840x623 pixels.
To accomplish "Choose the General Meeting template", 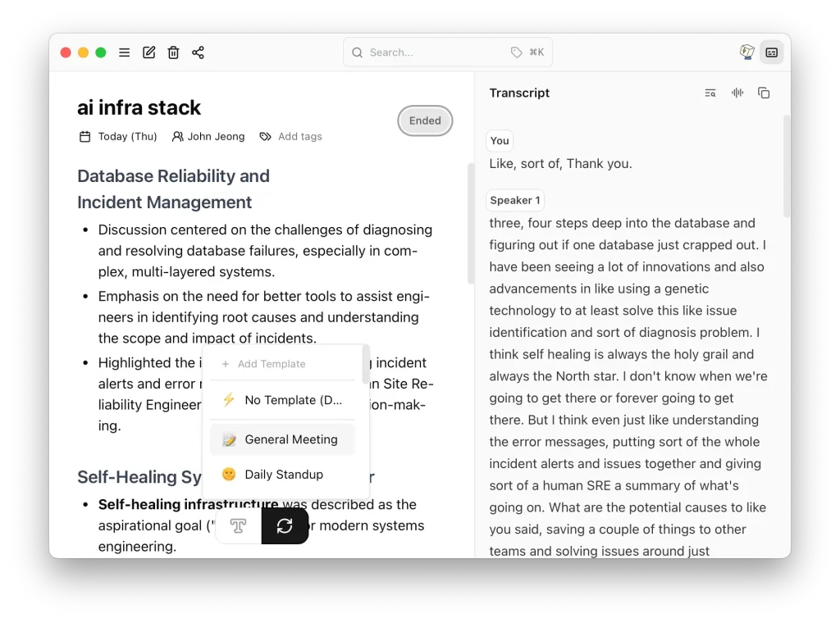I will tap(282, 439).
